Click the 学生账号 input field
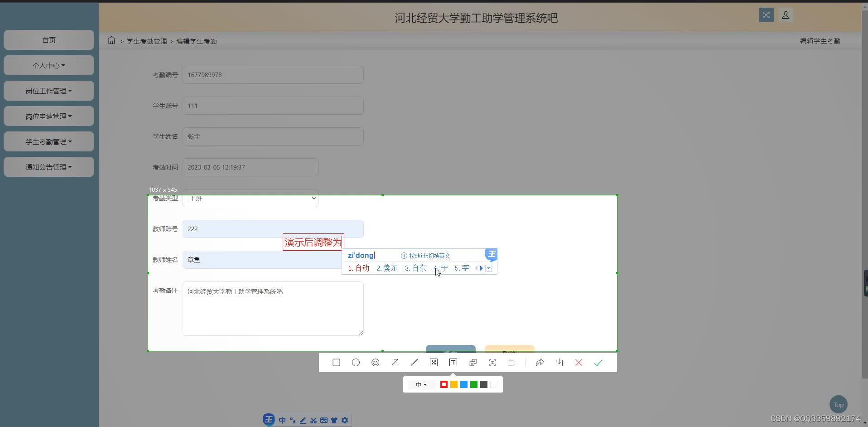Image resolution: width=868 pixels, height=427 pixels. (273, 106)
